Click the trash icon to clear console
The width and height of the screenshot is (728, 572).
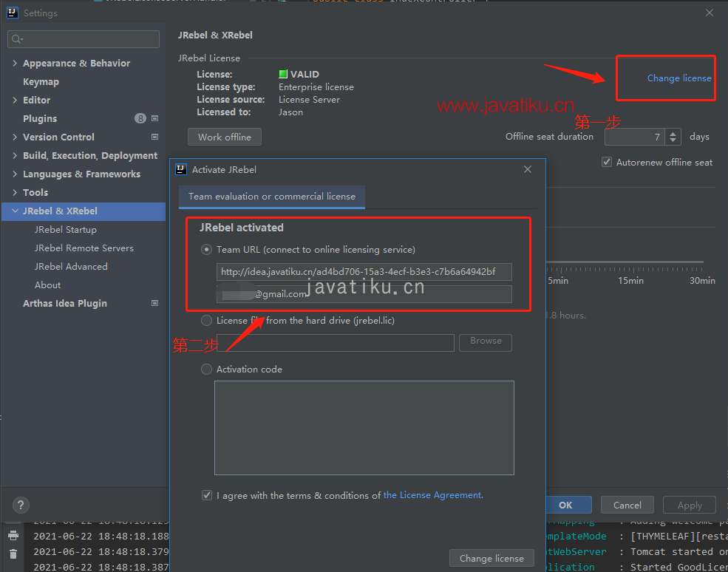[x=13, y=554]
